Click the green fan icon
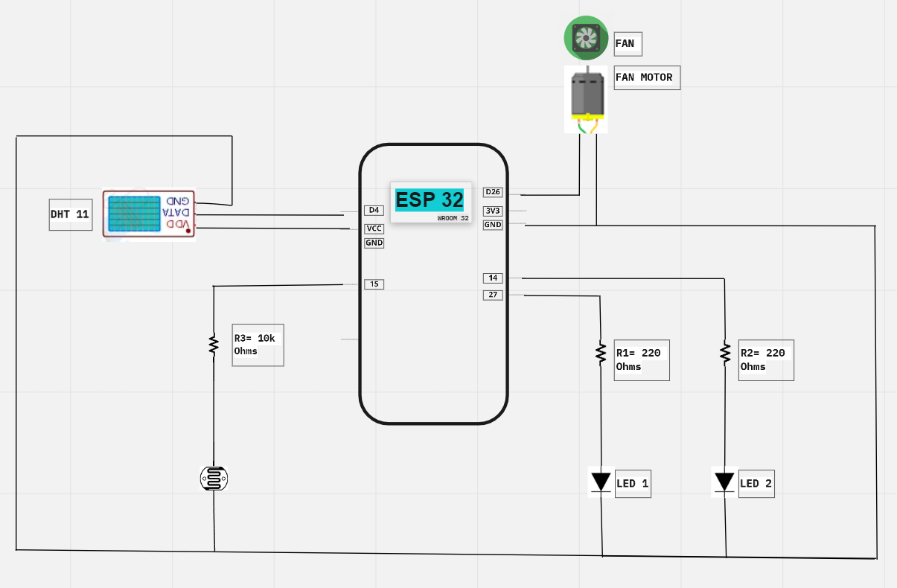 click(x=586, y=37)
